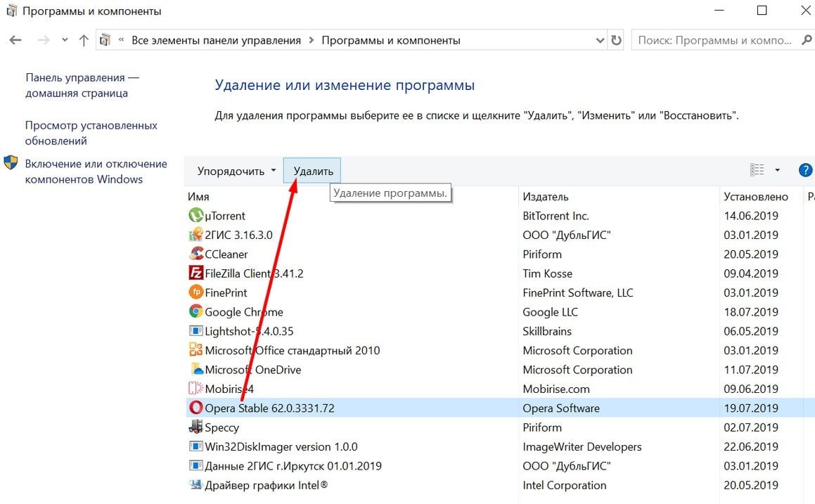
Task: Click publisher BitTorrent Inc.
Action: pyautogui.click(x=556, y=215)
